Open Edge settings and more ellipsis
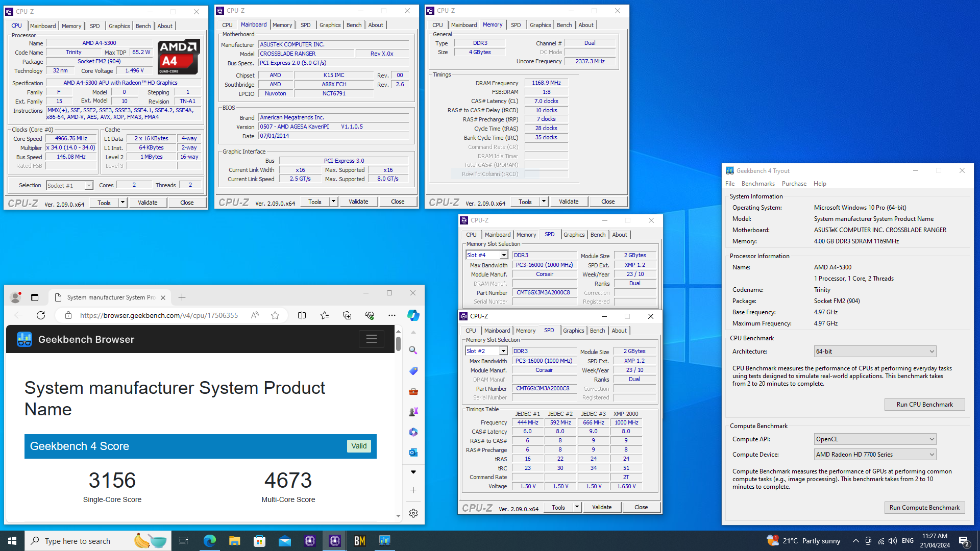 [x=391, y=315]
